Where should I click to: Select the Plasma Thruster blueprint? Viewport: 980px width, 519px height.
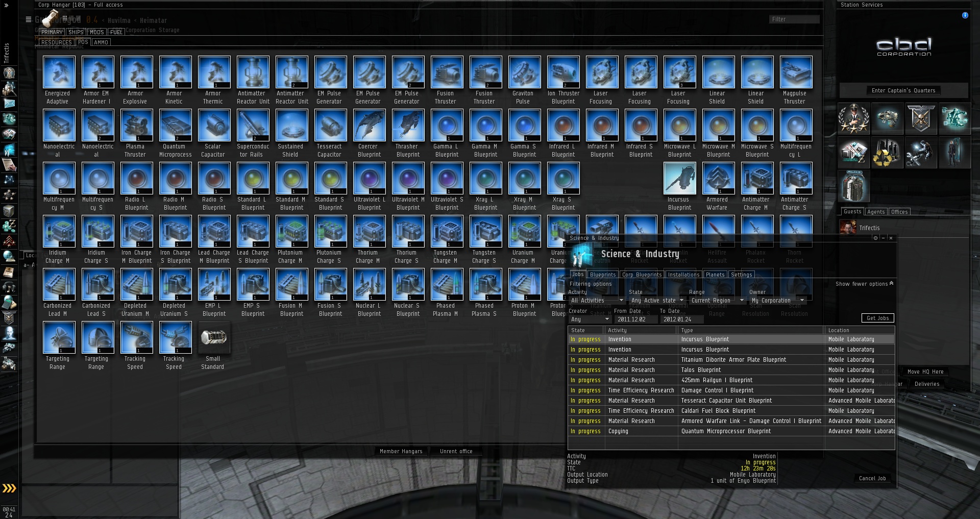pyautogui.click(x=137, y=125)
